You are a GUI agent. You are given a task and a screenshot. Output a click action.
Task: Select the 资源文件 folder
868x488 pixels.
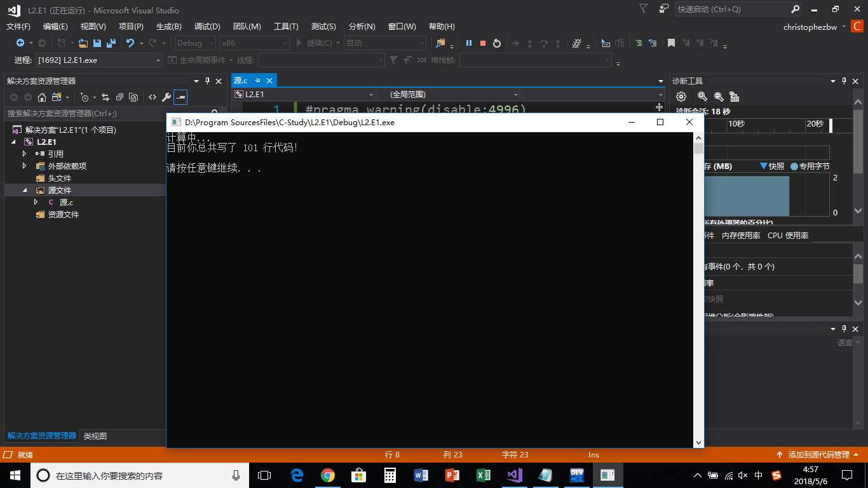(64, 214)
